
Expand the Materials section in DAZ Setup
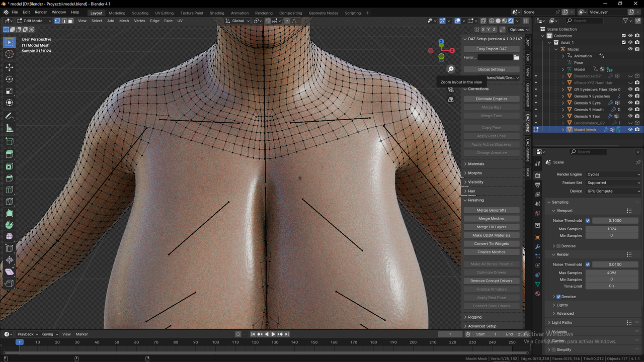(476, 164)
